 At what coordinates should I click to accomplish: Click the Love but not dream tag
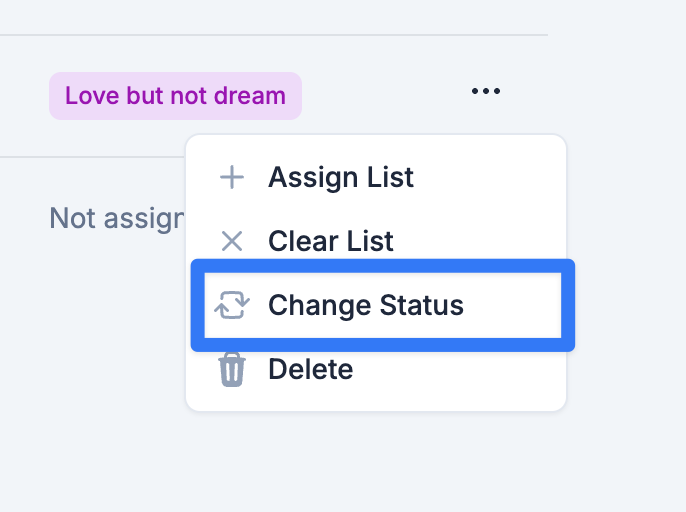click(175, 96)
